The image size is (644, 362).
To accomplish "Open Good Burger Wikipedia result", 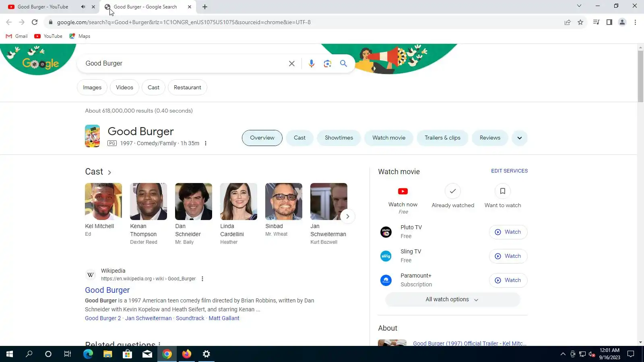I will tap(107, 290).
